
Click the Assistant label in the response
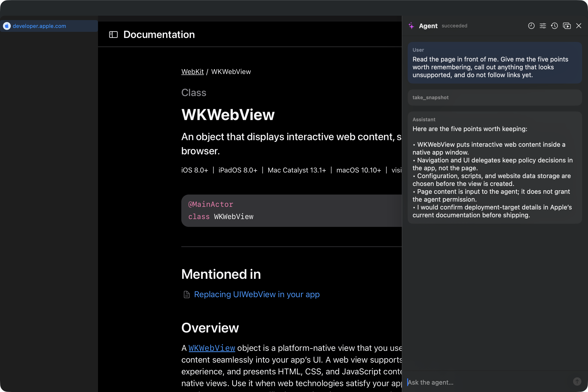pos(424,120)
